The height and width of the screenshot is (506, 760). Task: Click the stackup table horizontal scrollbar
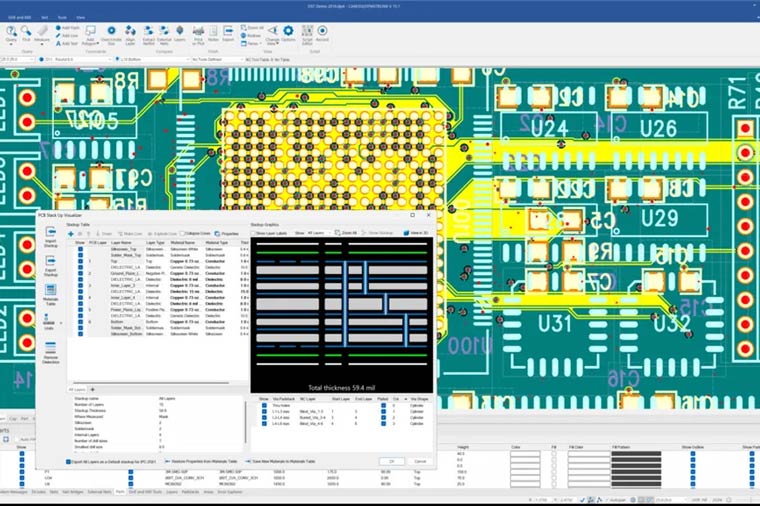pyautogui.click(x=151, y=383)
